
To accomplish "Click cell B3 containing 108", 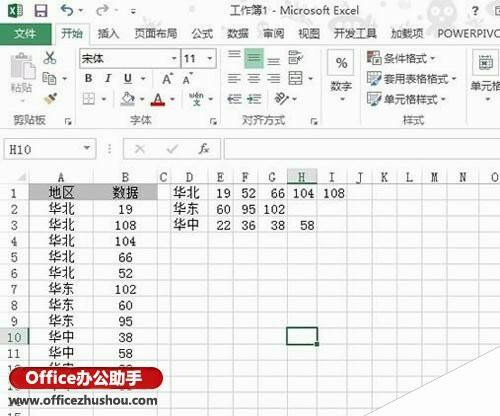I will pos(125,225).
